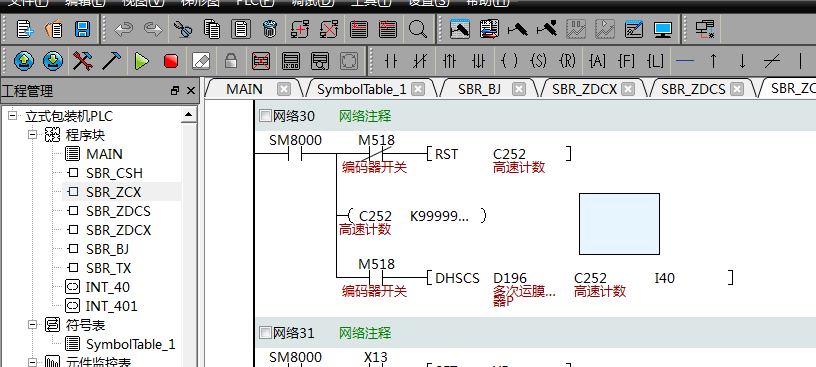Image resolution: width=816 pixels, height=367 pixels.
Task: Click the project tree scroll up arrow
Action: 188,115
